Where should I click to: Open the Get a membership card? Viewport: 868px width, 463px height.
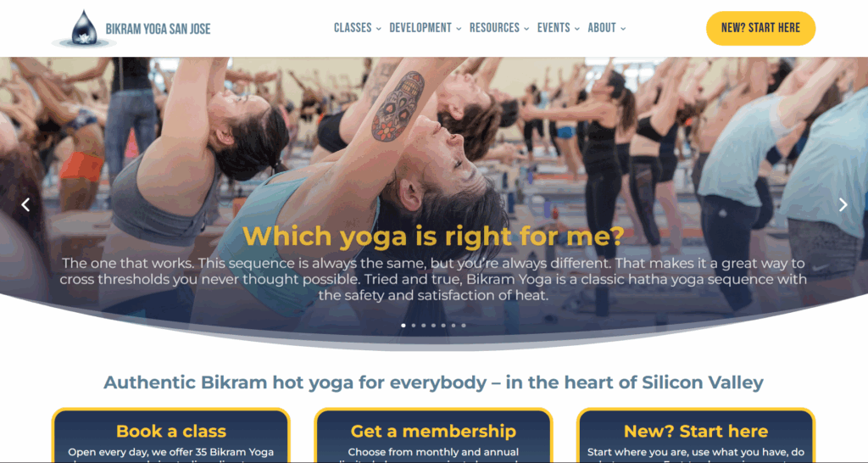point(433,435)
